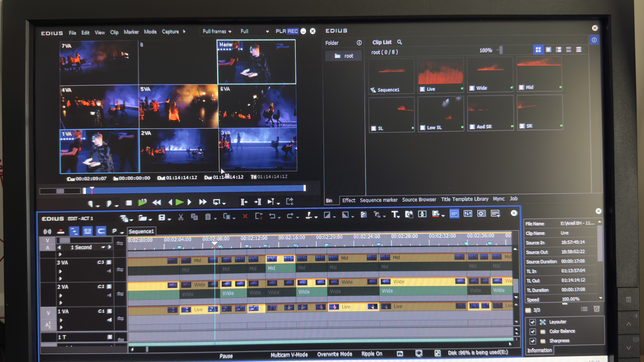The height and width of the screenshot is (362, 644).
Task: Click the Save project disk icon
Action: pos(162,217)
